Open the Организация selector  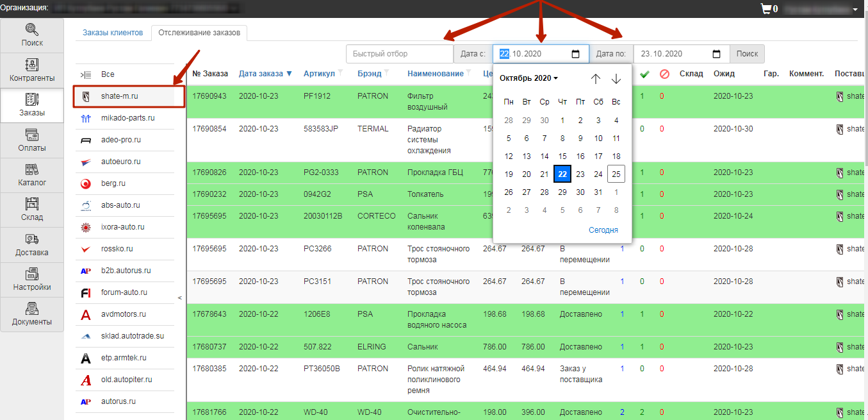click(145, 8)
